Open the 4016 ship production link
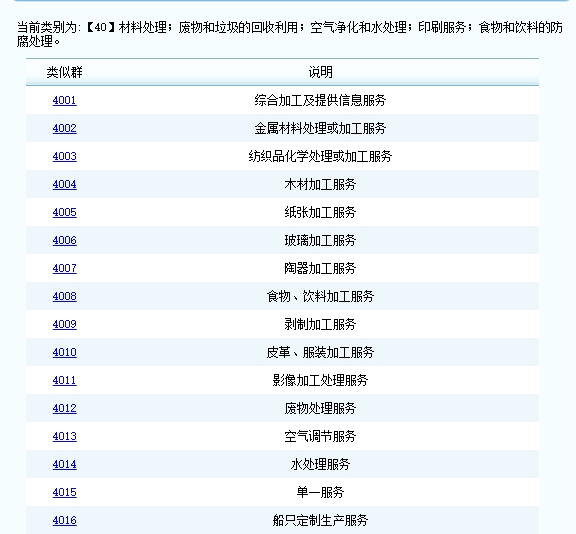The height and width of the screenshot is (534, 576). pos(64,520)
